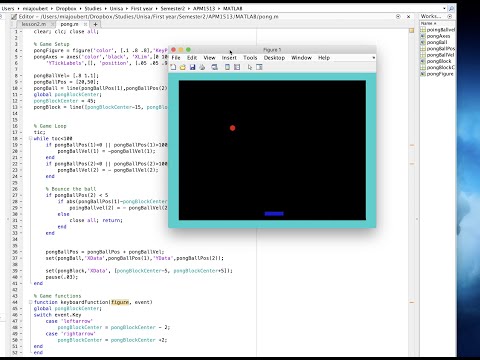Click the red pong ball in the figure
This screenshot has width=480, height=360.
[233, 128]
